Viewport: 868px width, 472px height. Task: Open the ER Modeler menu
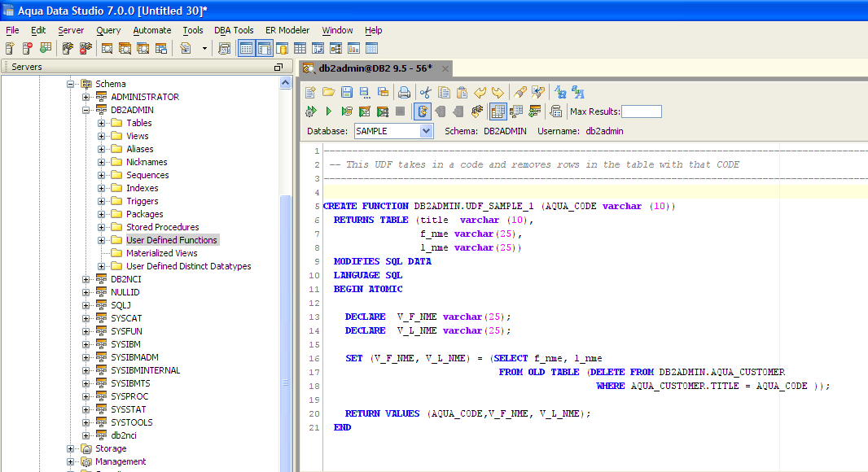pos(287,30)
